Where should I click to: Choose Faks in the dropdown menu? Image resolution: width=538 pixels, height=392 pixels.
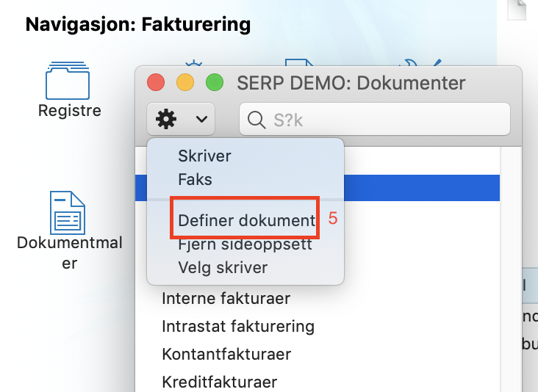(x=195, y=179)
